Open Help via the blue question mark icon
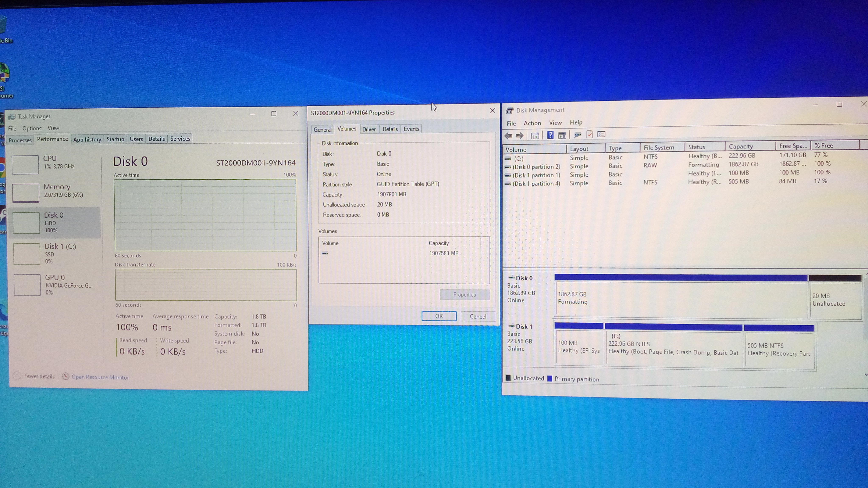This screenshot has height=488, width=868. coord(550,135)
